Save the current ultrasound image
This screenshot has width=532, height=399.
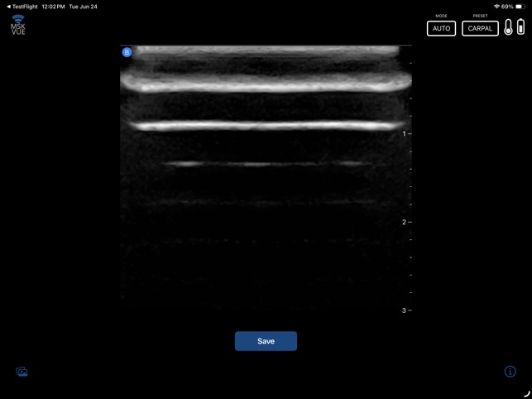coord(266,341)
